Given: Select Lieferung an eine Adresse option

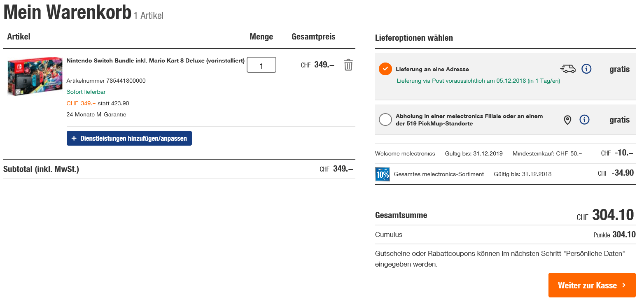Looking at the screenshot, I should (385, 69).
